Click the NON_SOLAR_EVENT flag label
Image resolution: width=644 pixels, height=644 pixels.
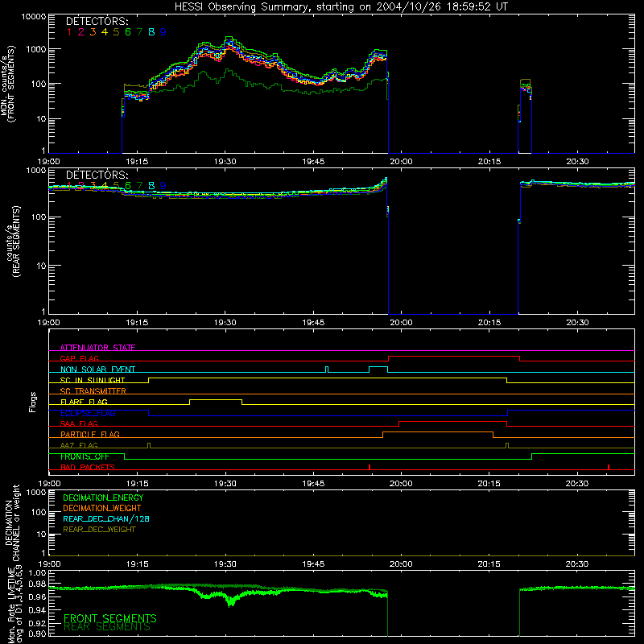tap(97, 369)
